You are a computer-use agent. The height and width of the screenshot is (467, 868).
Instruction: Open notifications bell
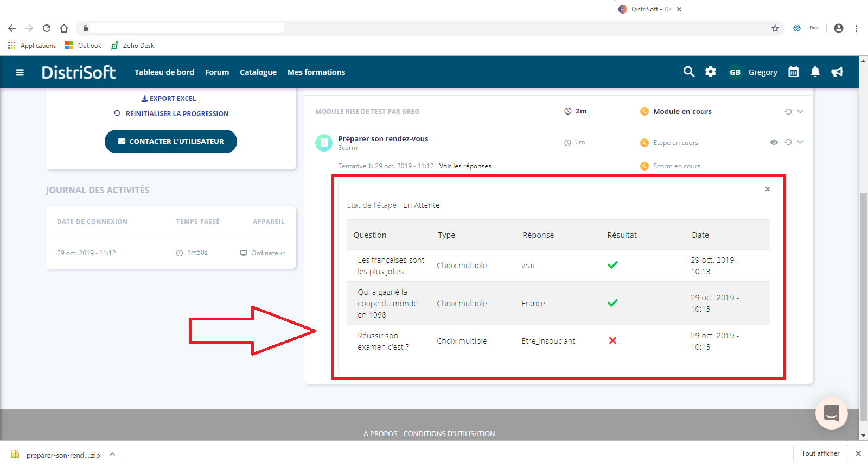click(x=815, y=72)
